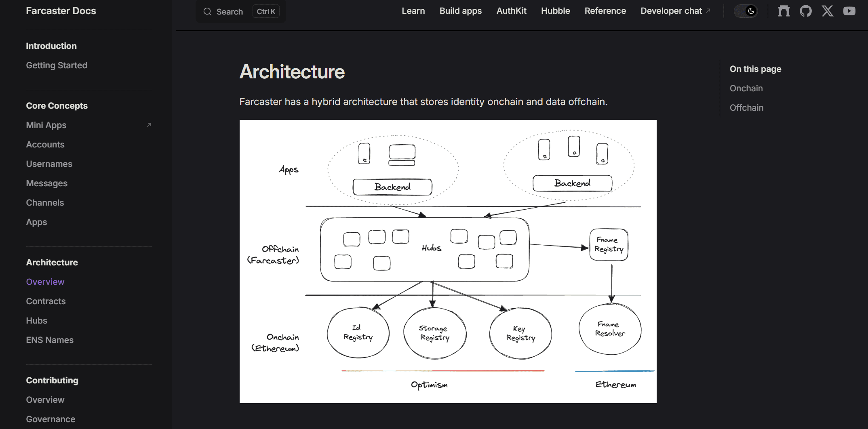Open Apps page in sidebar

[36, 222]
